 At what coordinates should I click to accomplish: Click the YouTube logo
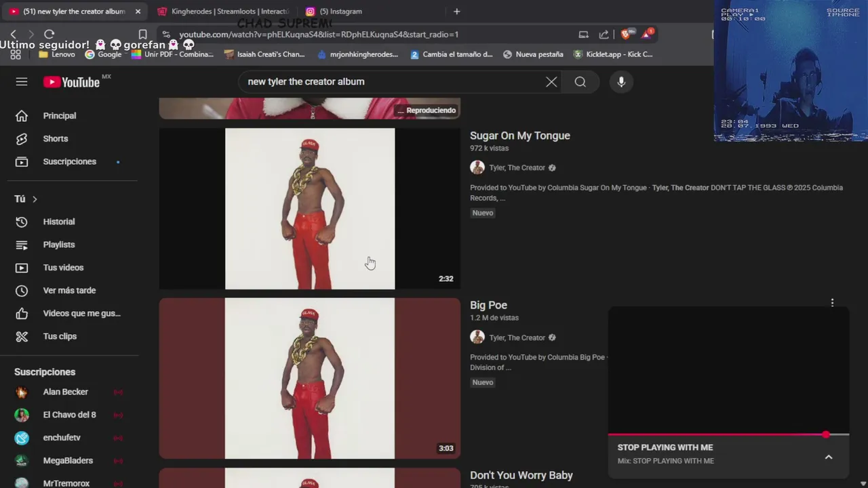pos(72,82)
